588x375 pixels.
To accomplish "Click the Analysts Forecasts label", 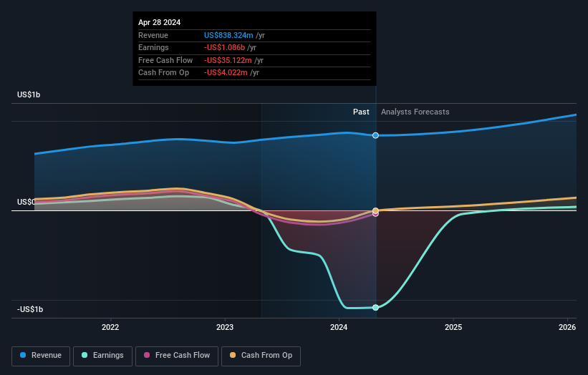I will pyautogui.click(x=415, y=112).
